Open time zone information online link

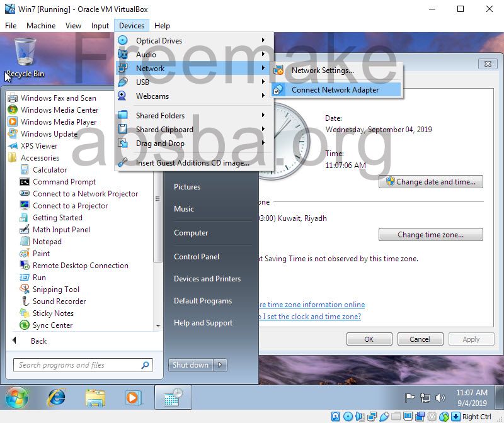[x=312, y=304]
